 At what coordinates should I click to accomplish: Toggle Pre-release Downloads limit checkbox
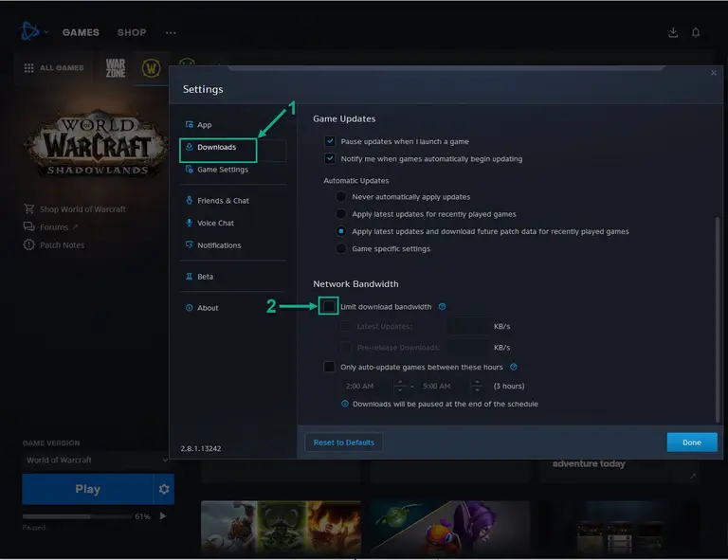345,347
